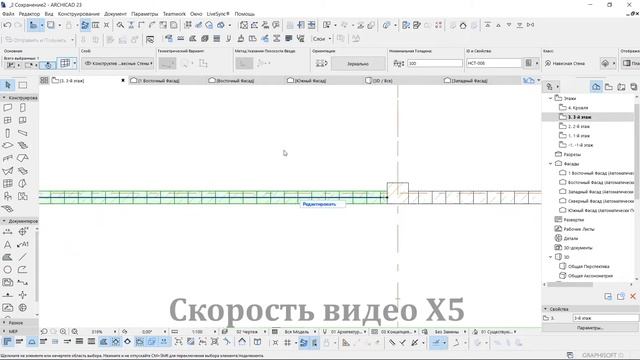The height and width of the screenshot is (360, 640).
Task: Select the Dimension tool in toolbox
Action: click(x=7, y=232)
